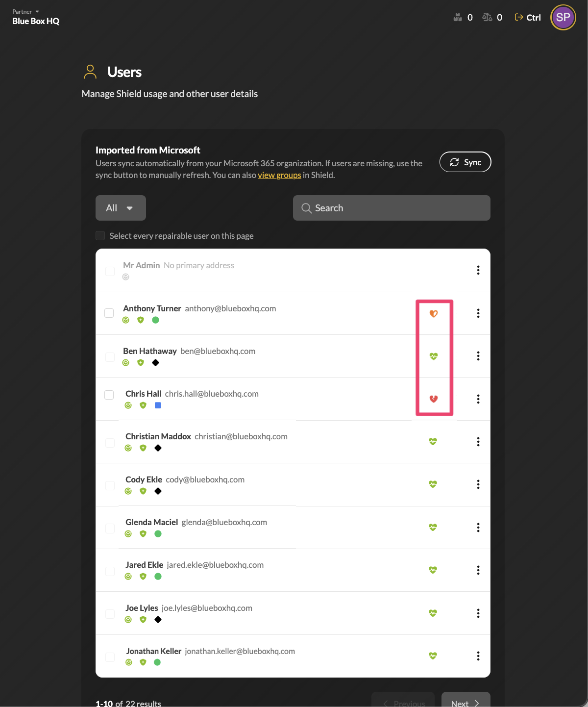This screenshot has height=707, width=588.
Task: Click the checkmark status icon under Mr Admin
Action: pyautogui.click(x=126, y=277)
